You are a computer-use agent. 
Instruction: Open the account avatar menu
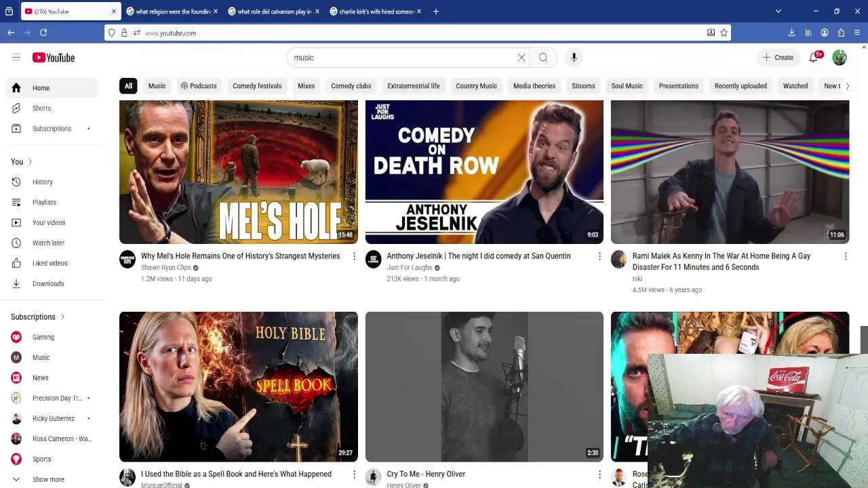point(840,58)
